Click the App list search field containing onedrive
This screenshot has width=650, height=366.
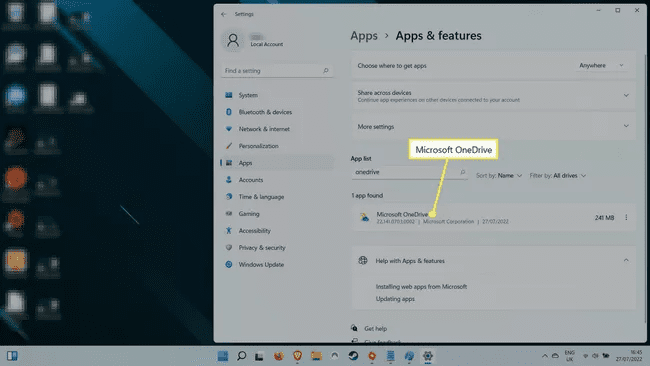(410, 172)
